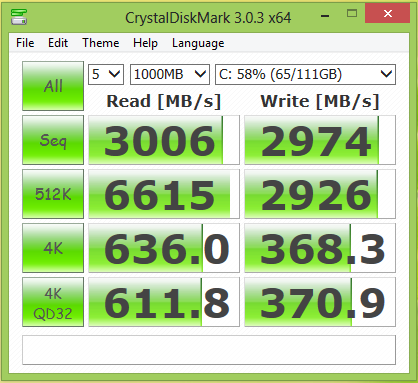The image size is (418, 383).
Task: Click the empty comment field at bottom
Action: (209, 350)
